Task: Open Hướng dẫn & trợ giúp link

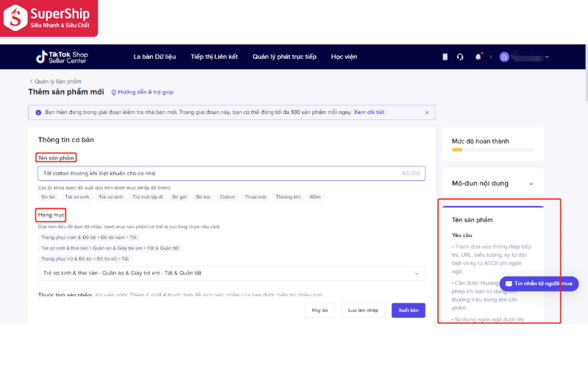Action: click(x=143, y=92)
